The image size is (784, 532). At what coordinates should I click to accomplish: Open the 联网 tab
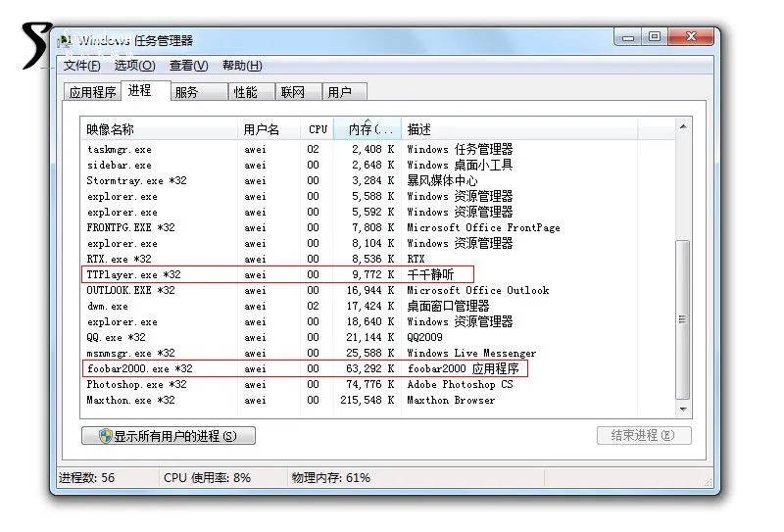pos(299,92)
